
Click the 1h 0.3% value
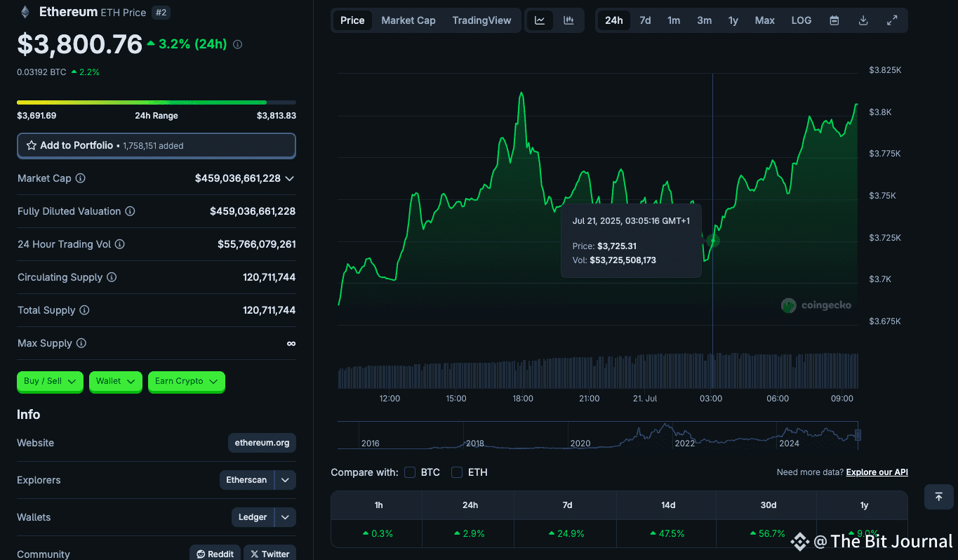coord(378,533)
